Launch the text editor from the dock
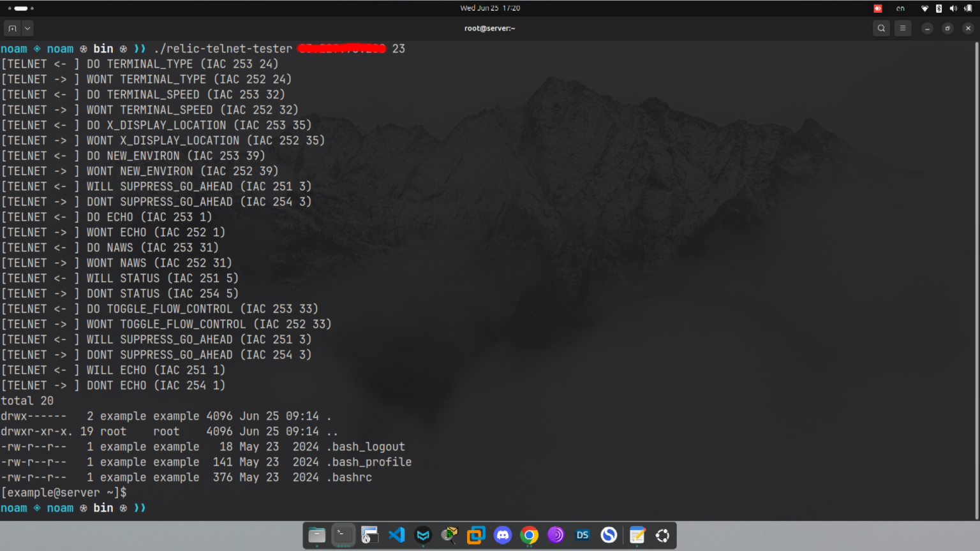This screenshot has height=551, width=980. pos(636,535)
